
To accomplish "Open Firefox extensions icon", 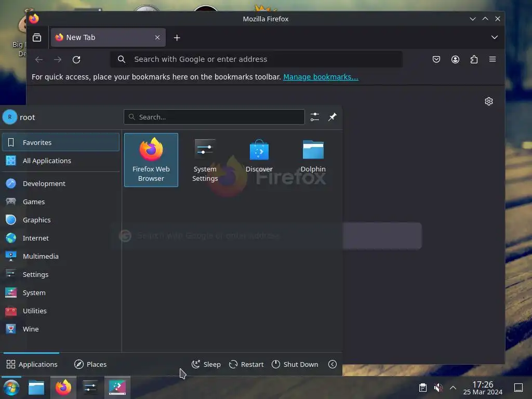I will 474,59.
